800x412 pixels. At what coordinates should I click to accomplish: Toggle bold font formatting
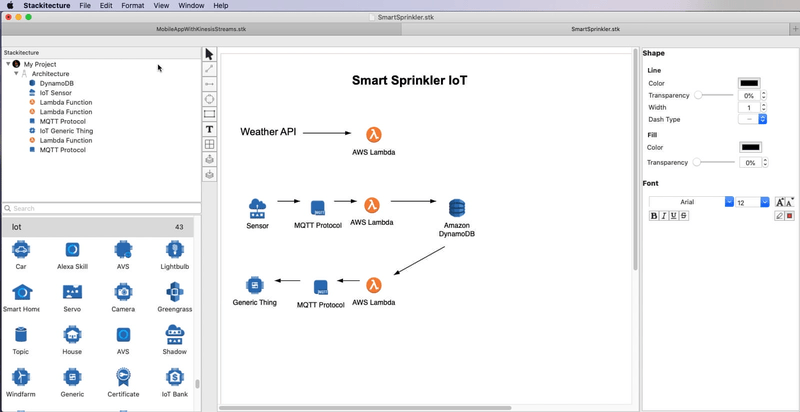point(654,216)
